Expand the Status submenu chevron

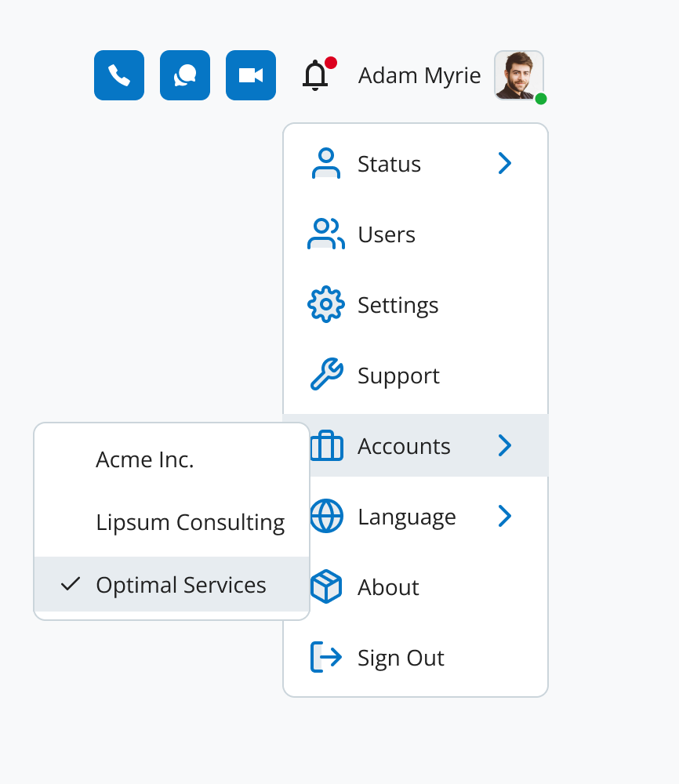click(x=505, y=164)
